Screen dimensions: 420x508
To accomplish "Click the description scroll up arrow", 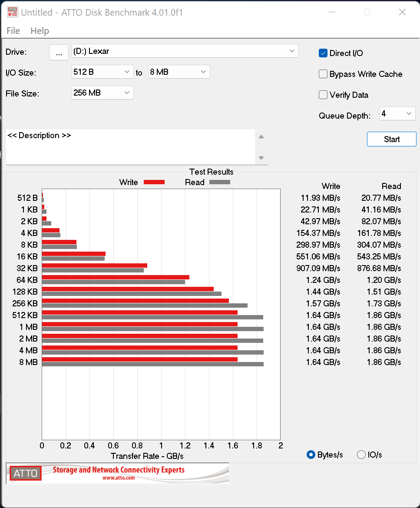I will [x=261, y=137].
